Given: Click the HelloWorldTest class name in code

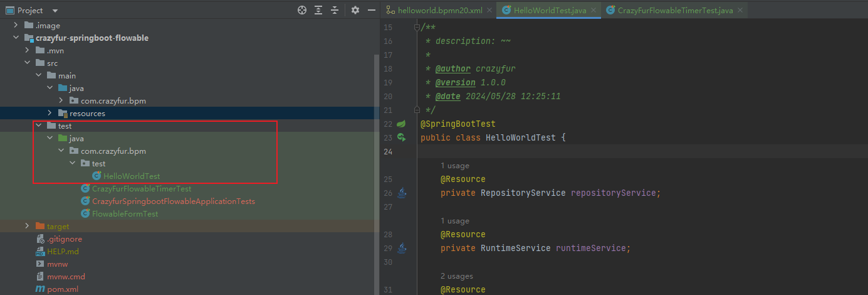Looking at the screenshot, I should pyautogui.click(x=521, y=137).
